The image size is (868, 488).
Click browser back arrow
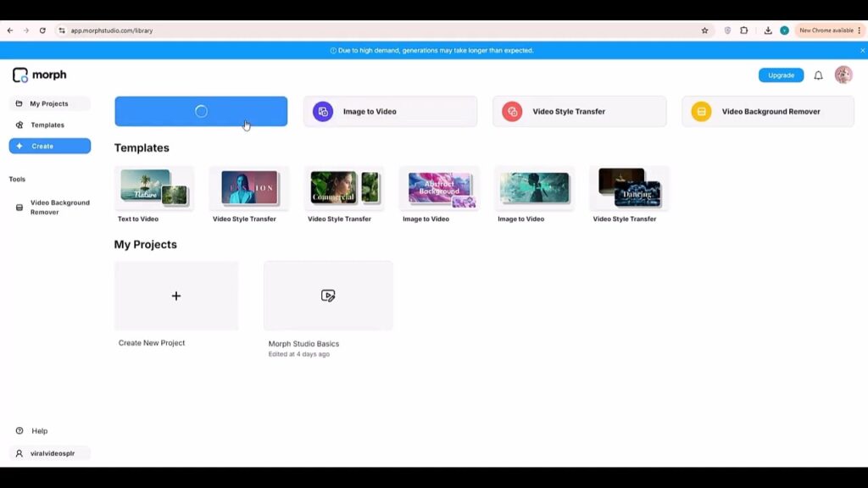10,30
